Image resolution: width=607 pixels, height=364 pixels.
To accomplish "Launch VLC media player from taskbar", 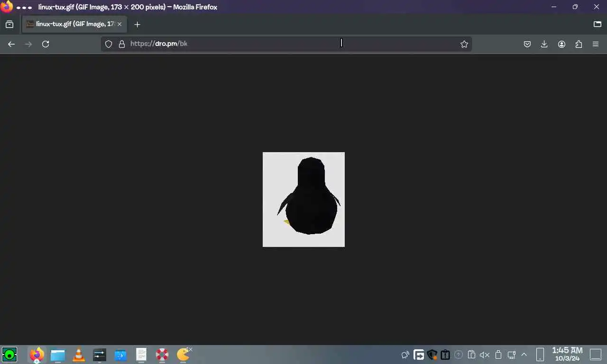I will (79, 355).
